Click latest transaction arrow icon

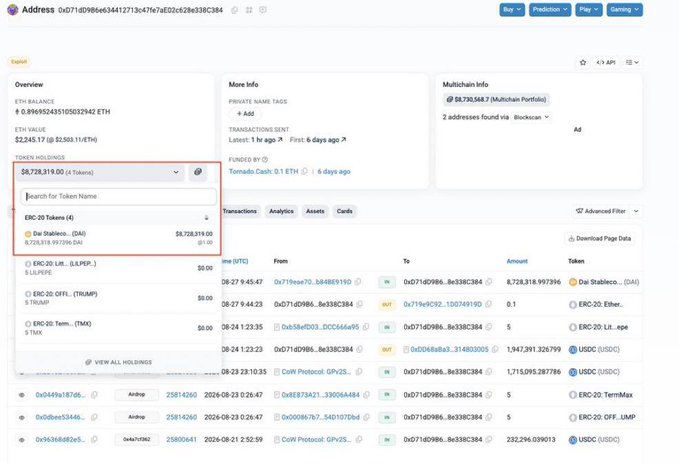(280, 139)
